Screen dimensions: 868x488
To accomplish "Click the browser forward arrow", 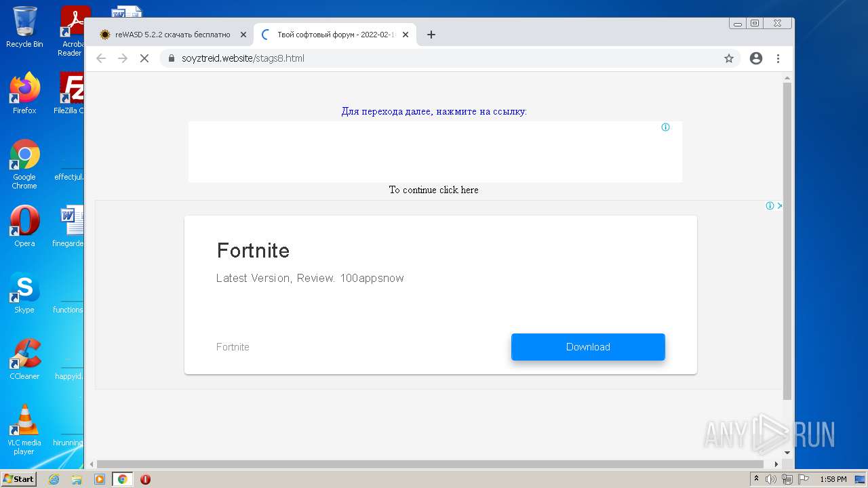I will (x=123, y=58).
